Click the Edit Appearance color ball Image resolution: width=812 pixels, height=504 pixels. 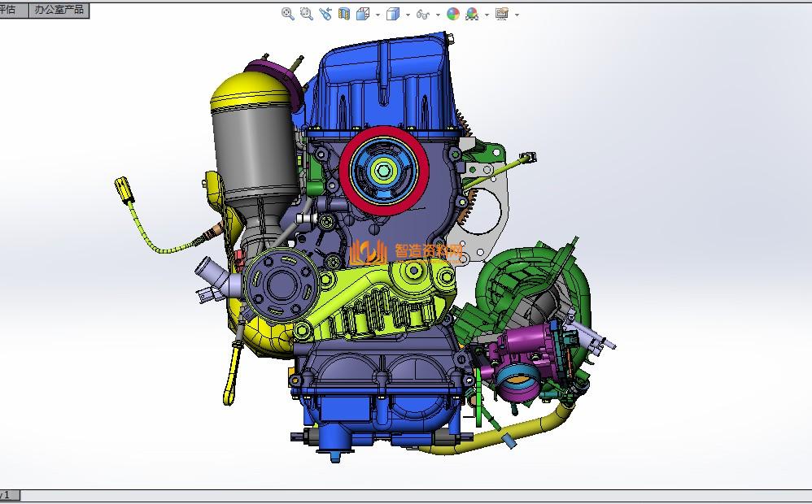click(x=453, y=14)
